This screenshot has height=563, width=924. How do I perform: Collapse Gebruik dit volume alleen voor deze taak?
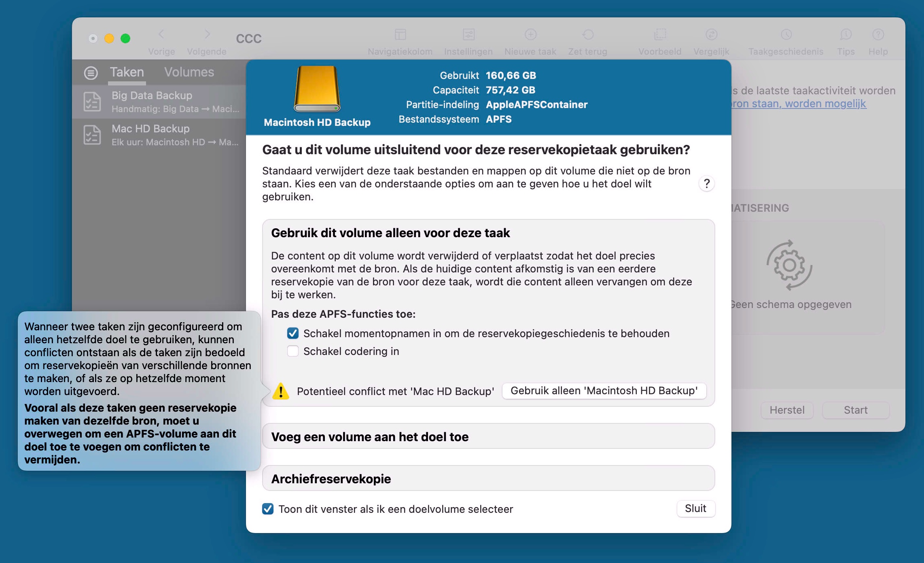(x=390, y=233)
